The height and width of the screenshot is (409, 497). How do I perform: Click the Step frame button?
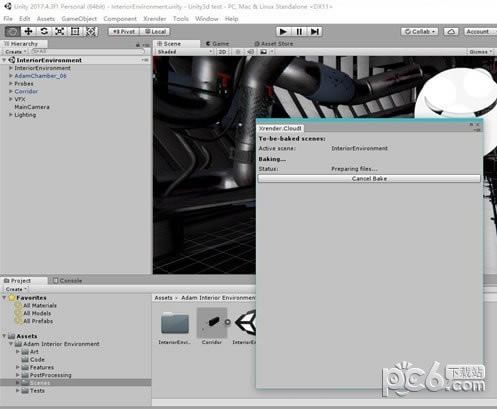[315, 32]
